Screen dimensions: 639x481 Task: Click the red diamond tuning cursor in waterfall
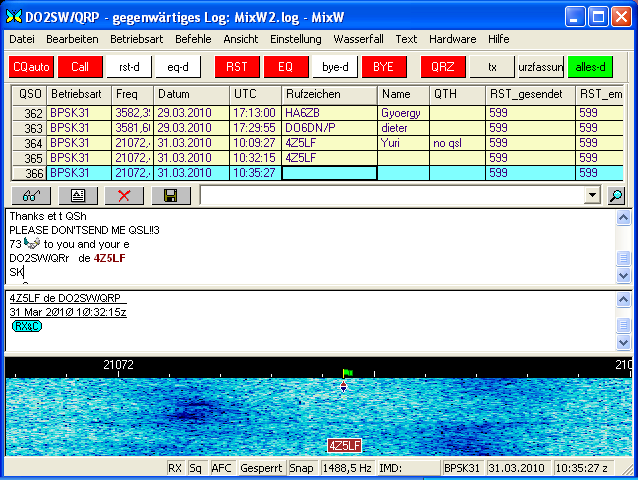click(344, 386)
